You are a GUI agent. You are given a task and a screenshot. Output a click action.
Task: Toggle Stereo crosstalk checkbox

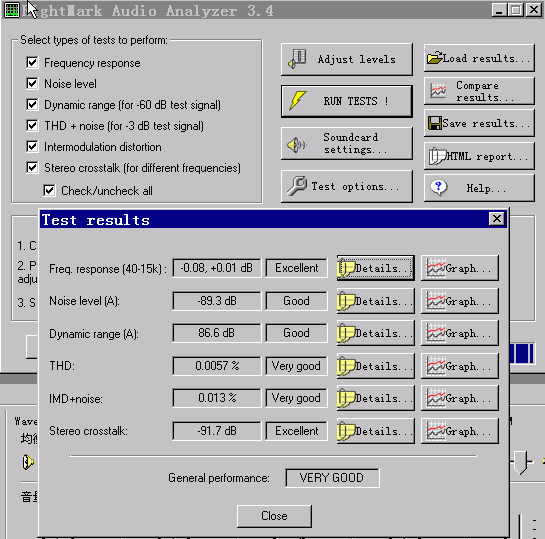[32, 168]
